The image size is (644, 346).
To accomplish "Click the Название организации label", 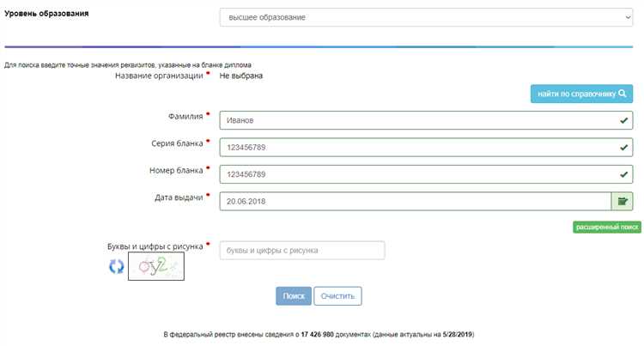I will click(159, 76).
